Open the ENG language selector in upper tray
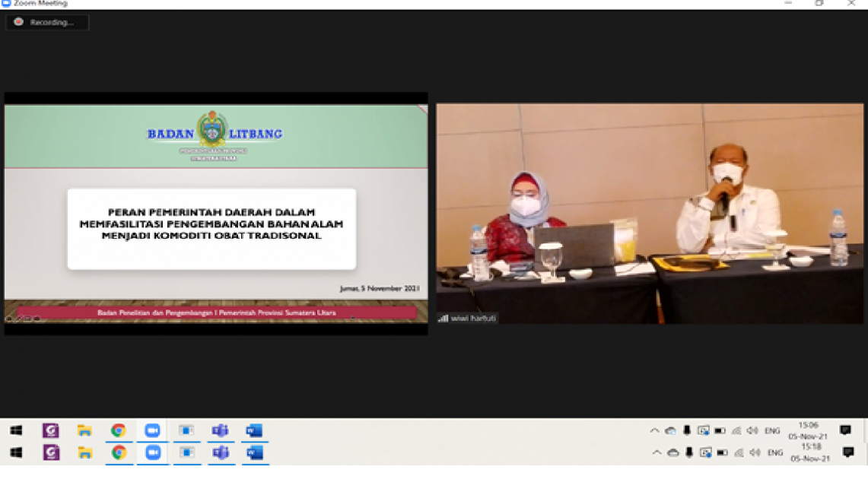Viewport: 868px width, 479px height. [x=772, y=430]
